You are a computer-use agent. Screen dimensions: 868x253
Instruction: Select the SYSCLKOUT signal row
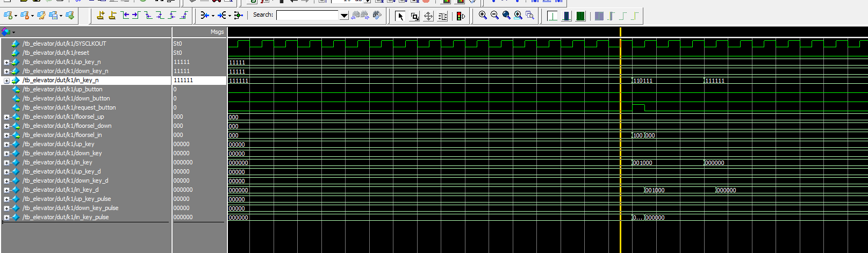tap(64, 44)
